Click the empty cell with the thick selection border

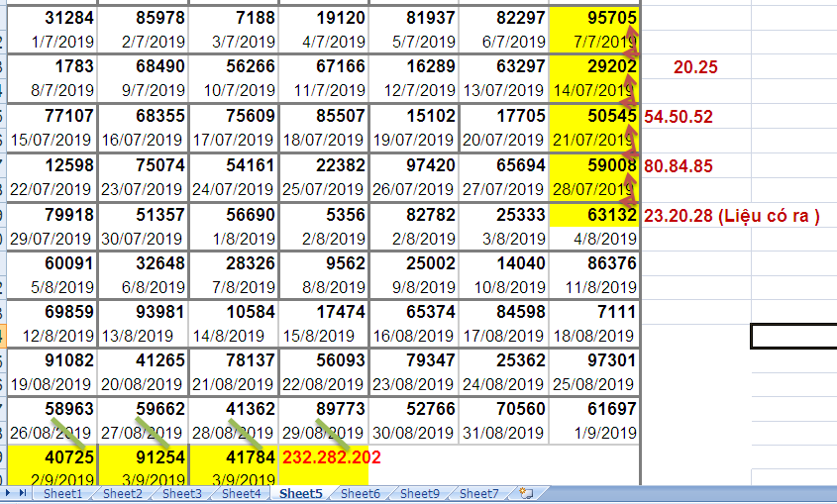click(793, 337)
